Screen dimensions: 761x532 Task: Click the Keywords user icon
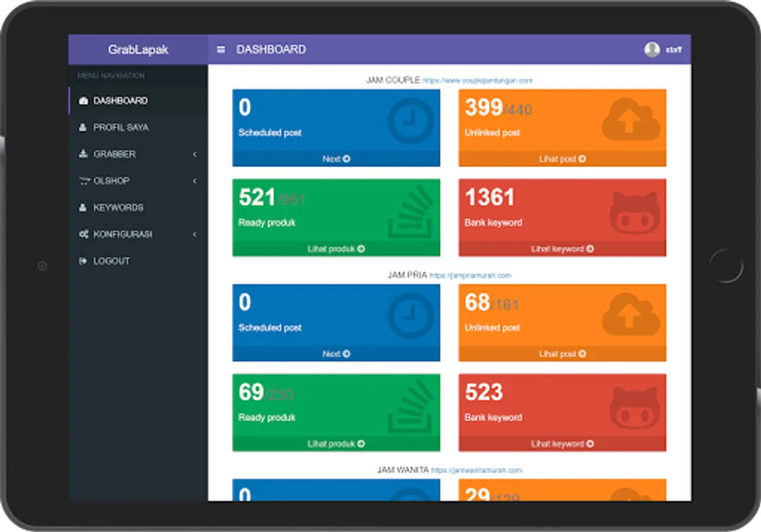[83, 207]
